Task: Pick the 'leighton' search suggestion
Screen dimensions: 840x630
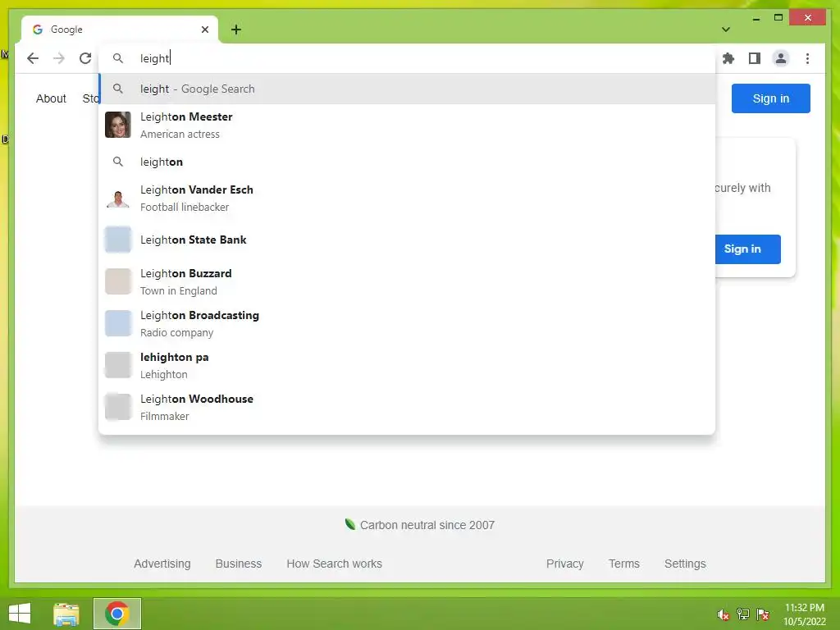Action: pyautogui.click(x=407, y=162)
